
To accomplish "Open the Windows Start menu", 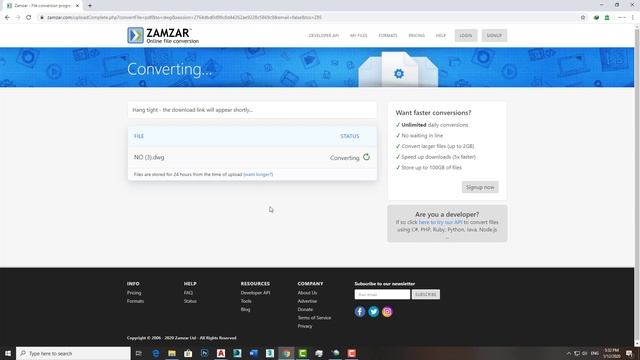I will [x=8, y=353].
